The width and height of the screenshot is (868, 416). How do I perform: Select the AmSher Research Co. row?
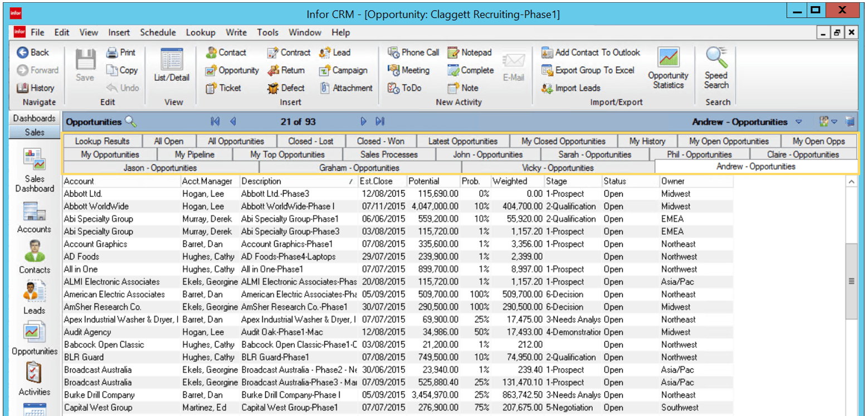coord(398,307)
